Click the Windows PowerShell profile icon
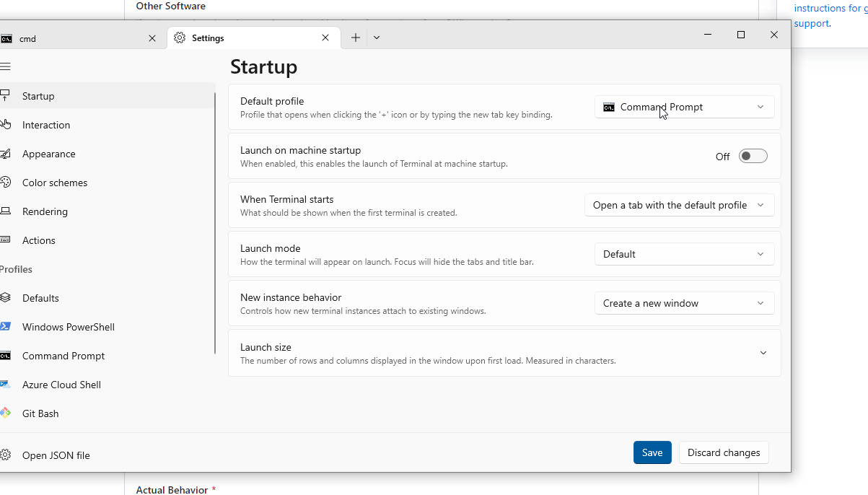 point(5,327)
